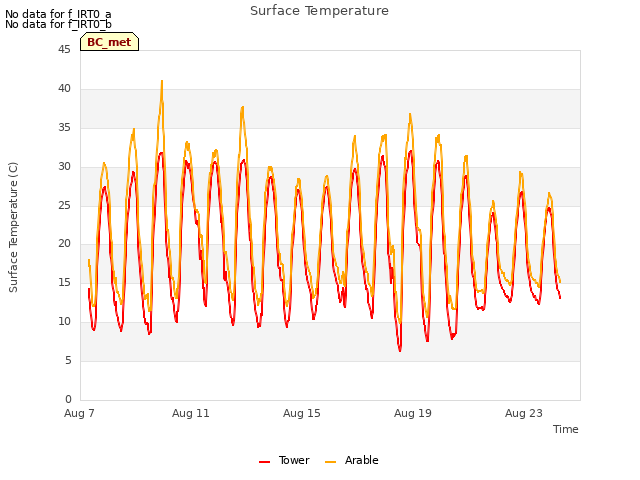Click the 'Aug 19' x-axis tick label
Image resolution: width=640 pixels, height=480 pixels.
tap(413, 413)
